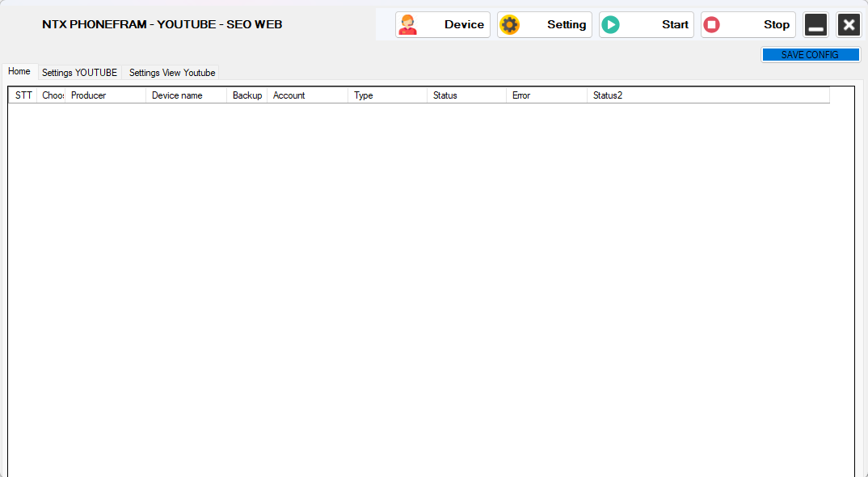Screen dimensions: 868x477
Task: Switch to the Home tab
Action: (x=19, y=72)
